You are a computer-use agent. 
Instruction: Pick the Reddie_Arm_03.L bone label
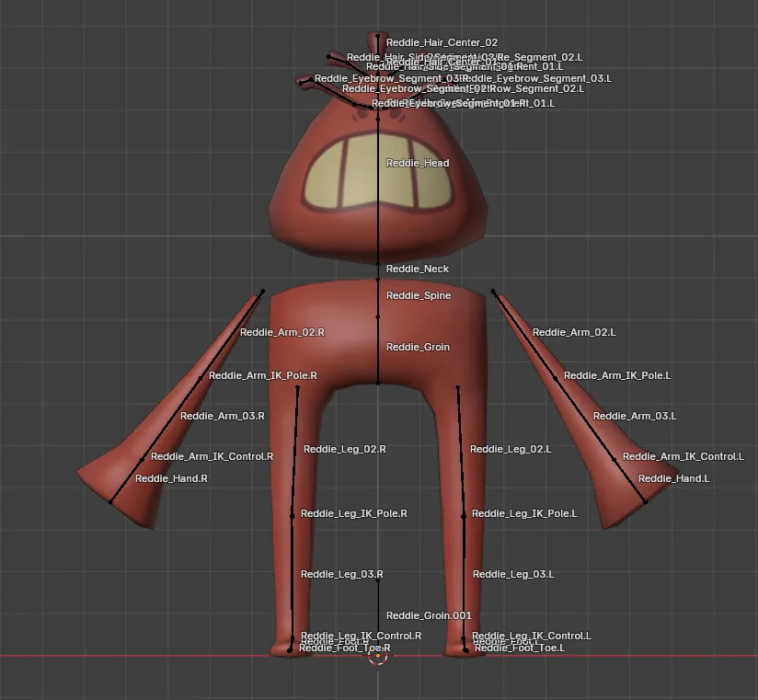pyautogui.click(x=635, y=417)
